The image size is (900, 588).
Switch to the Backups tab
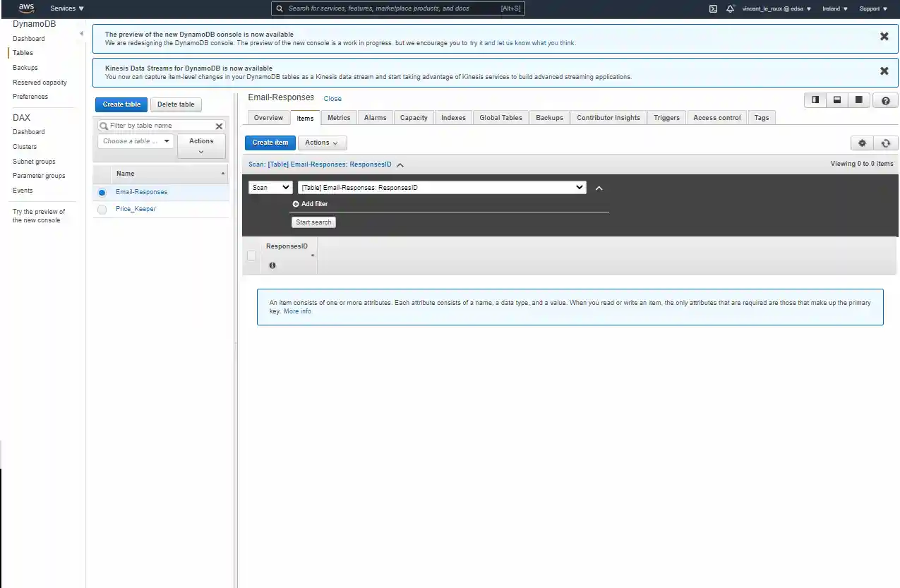549,118
